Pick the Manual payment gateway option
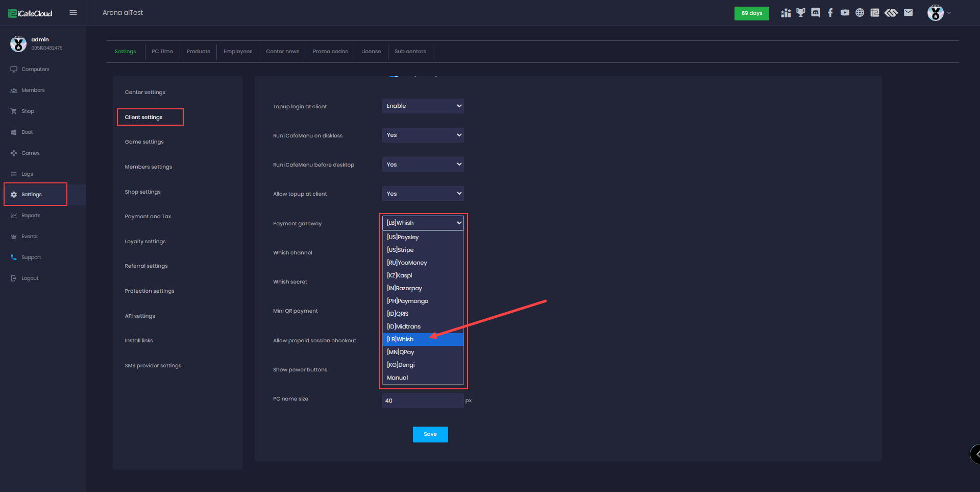Viewport: 980px width, 492px height. click(398, 378)
